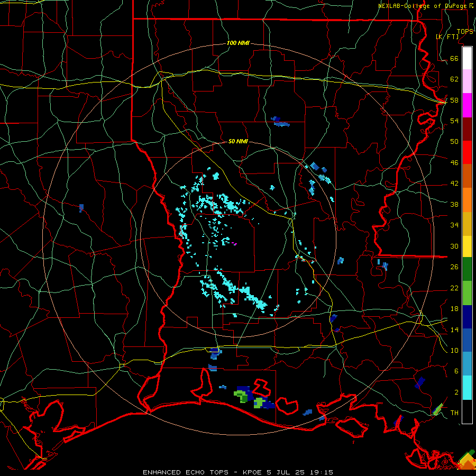The image size is (476, 476).
Task: Select the magenta band in the color scale
Action: [x=467, y=105]
